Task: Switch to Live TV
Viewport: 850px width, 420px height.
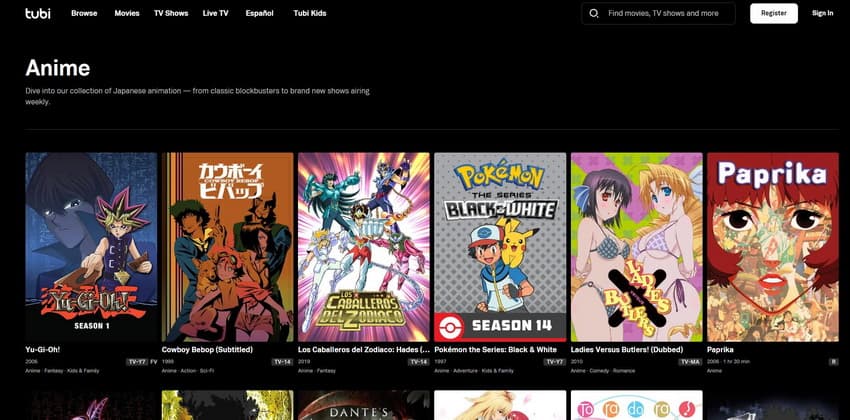Action: click(215, 13)
